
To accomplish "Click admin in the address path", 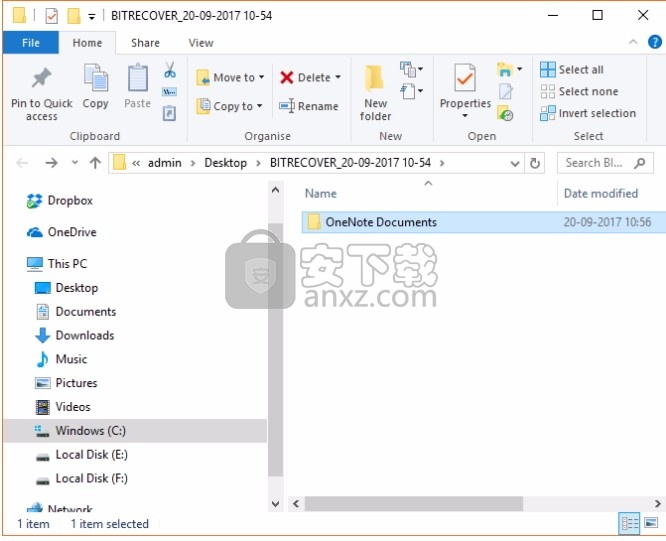I will [x=165, y=163].
